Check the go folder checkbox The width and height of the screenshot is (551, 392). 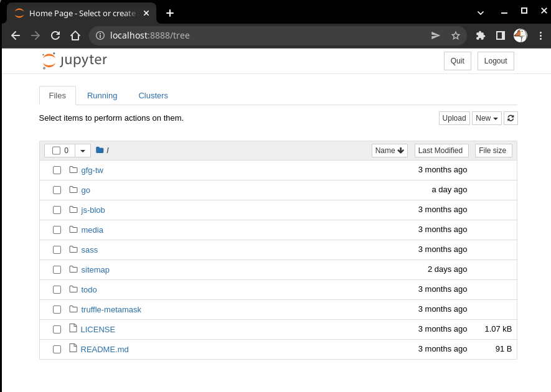(x=57, y=190)
